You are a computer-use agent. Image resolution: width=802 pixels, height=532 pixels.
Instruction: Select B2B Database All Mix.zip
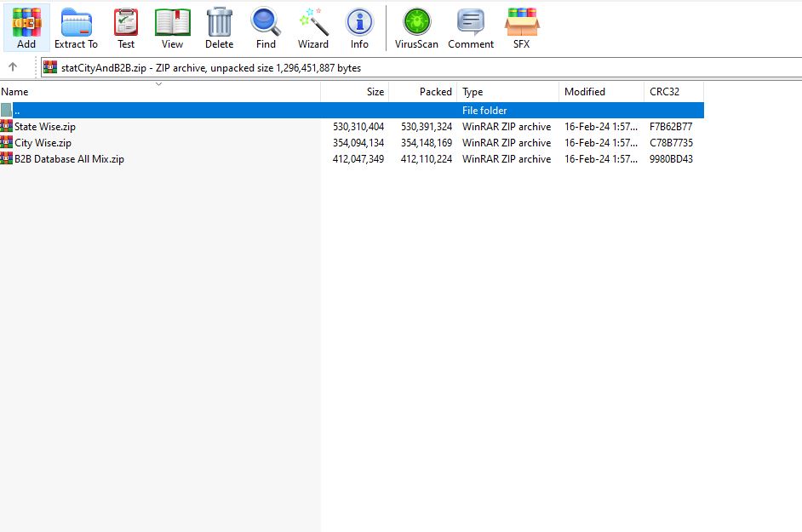69,159
